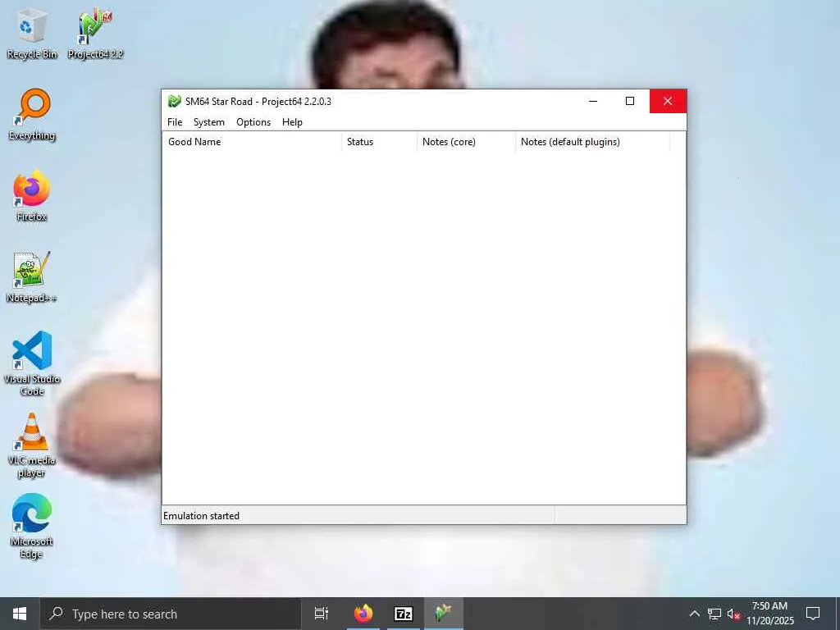The height and width of the screenshot is (630, 840).
Task: Switch to 7-Zip in the taskbar
Action: (x=404, y=614)
